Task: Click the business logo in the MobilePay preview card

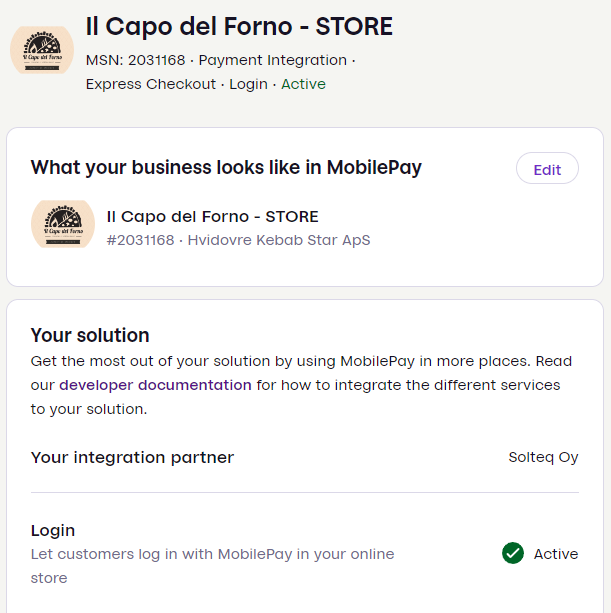Action: click(x=63, y=224)
